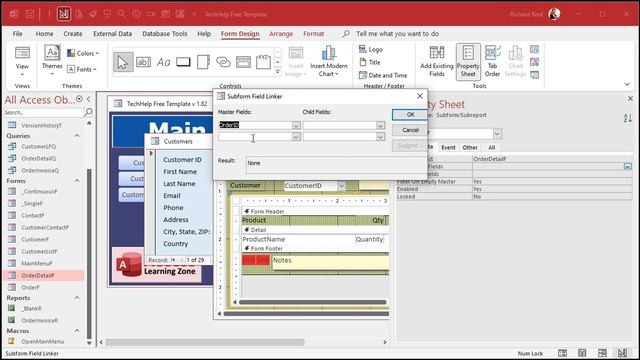Switch to Form View in status bar
Screen dimensions: 640x360
(562, 353)
